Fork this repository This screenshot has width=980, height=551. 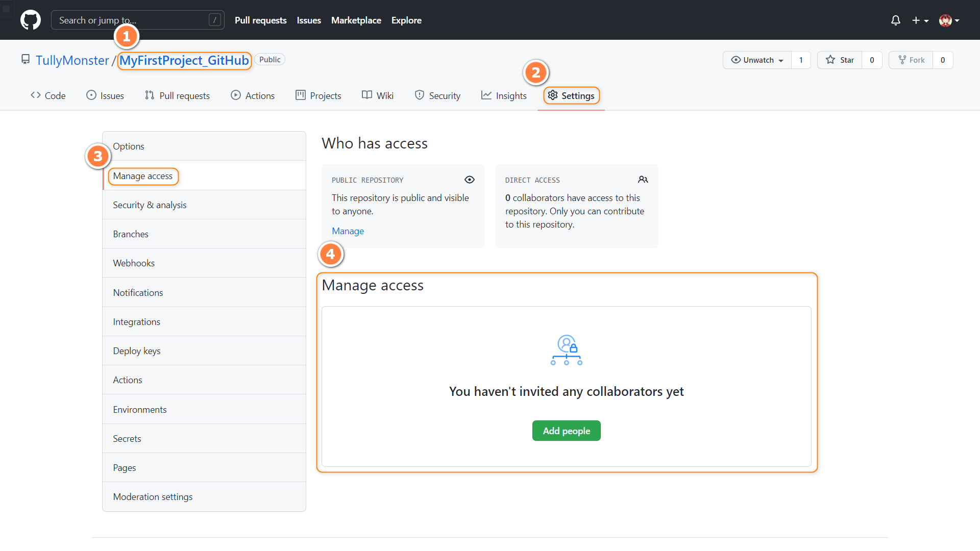pos(911,60)
